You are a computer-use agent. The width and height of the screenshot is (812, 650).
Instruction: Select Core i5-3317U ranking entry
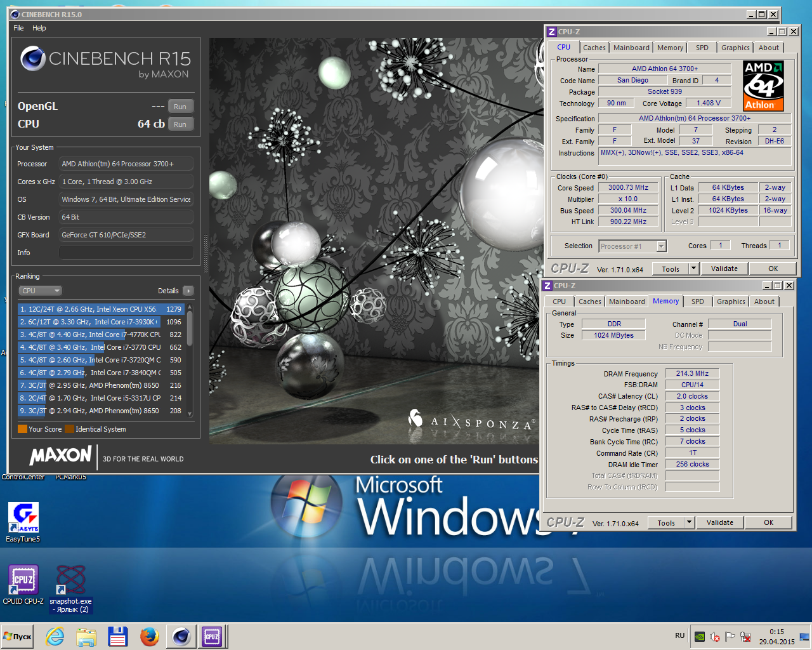tap(101, 398)
